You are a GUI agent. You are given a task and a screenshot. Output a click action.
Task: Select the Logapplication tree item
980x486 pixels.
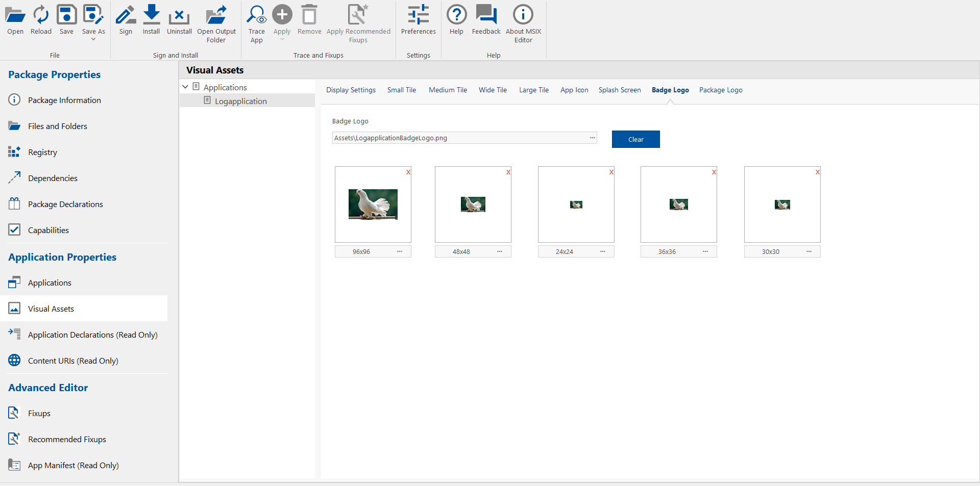[240, 101]
